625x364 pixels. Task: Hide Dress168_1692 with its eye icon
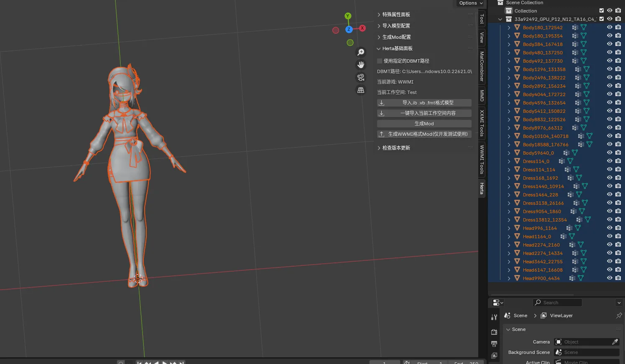[x=610, y=178]
